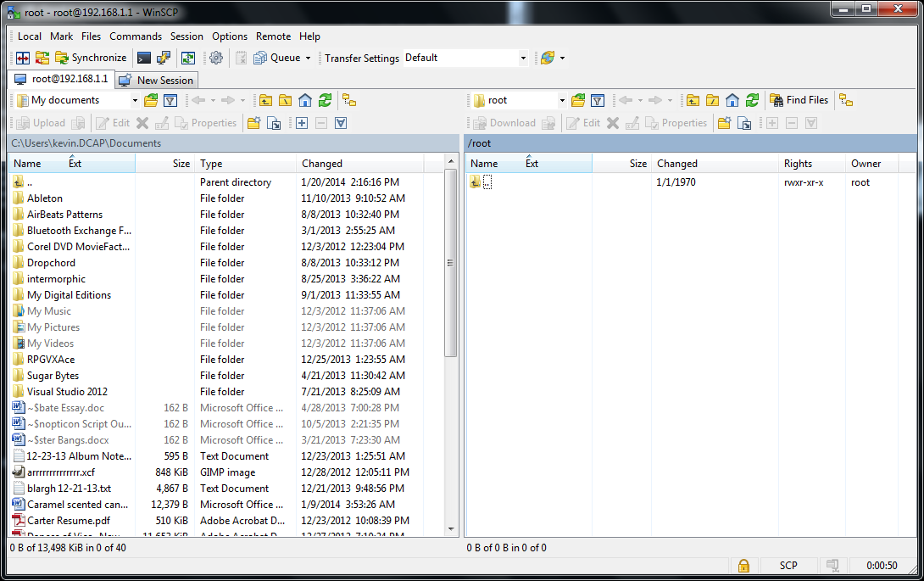Expand the Queue dropdown arrow
The width and height of the screenshot is (924, 581).
[x=308, y=58]
